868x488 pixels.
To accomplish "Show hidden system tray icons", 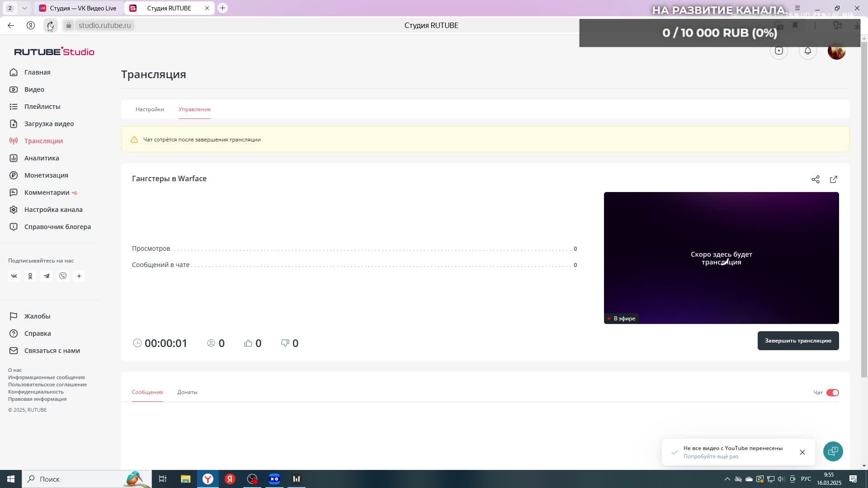I will pos(727,479).
